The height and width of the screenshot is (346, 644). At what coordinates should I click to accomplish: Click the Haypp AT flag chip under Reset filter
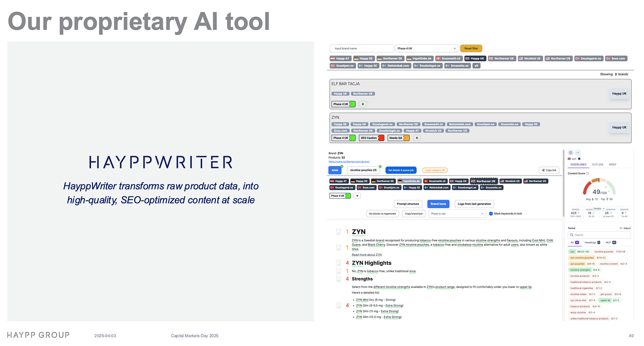coord(341,58)
